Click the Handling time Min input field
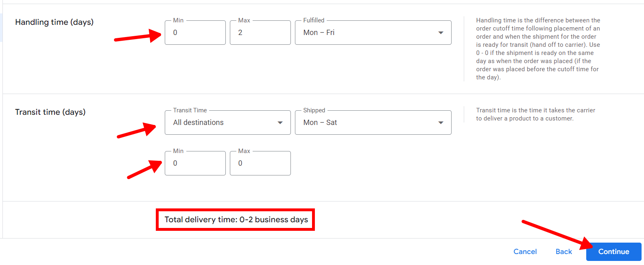This screenshot has height=265, width=644. tap(195, 33)
